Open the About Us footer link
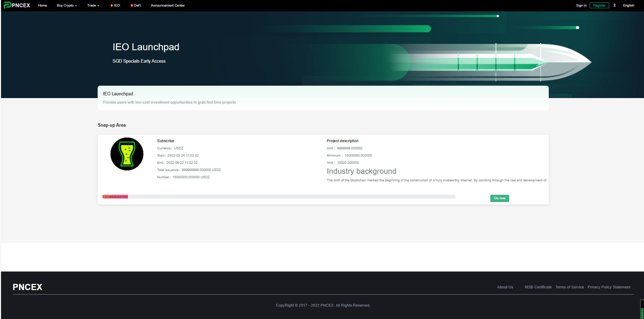 click(x=505, y=287)
